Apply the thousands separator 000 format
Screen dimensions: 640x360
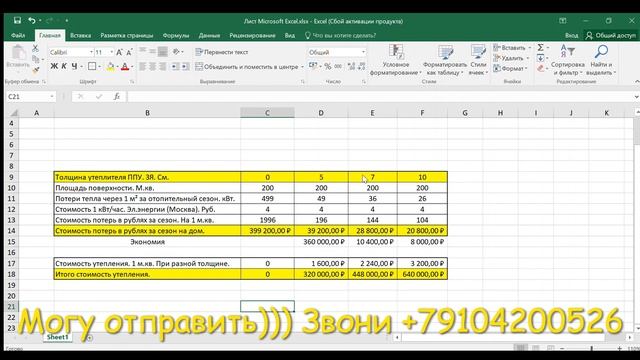click(338, 66)
